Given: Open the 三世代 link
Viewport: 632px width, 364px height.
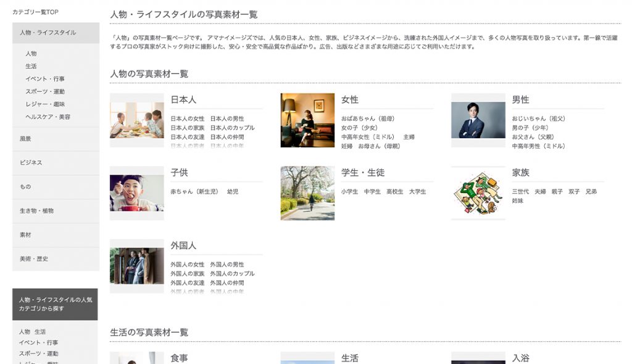Looking at the screenshot, I should [520, 191].
